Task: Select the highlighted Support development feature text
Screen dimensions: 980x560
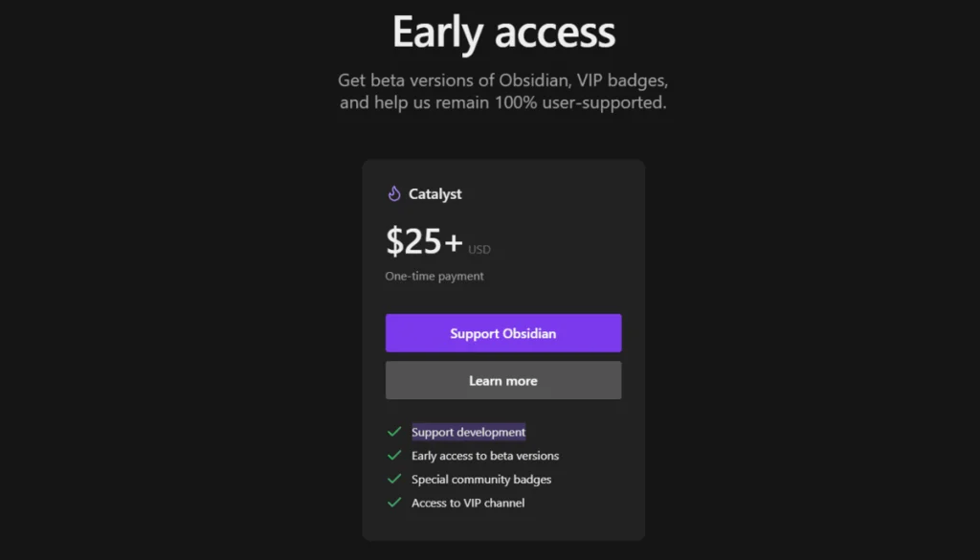Action: [467, 431]
